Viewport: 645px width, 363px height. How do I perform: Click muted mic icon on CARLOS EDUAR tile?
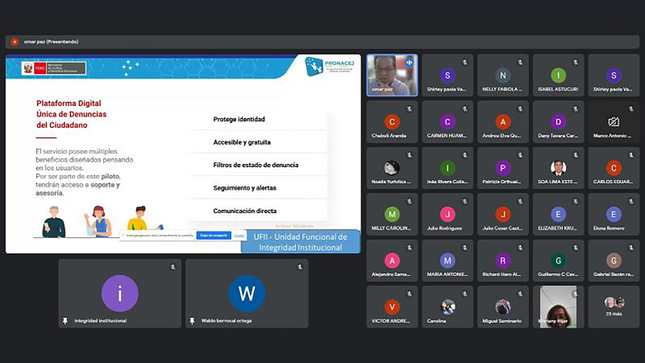pyautogui.click(x=631, y=155)
